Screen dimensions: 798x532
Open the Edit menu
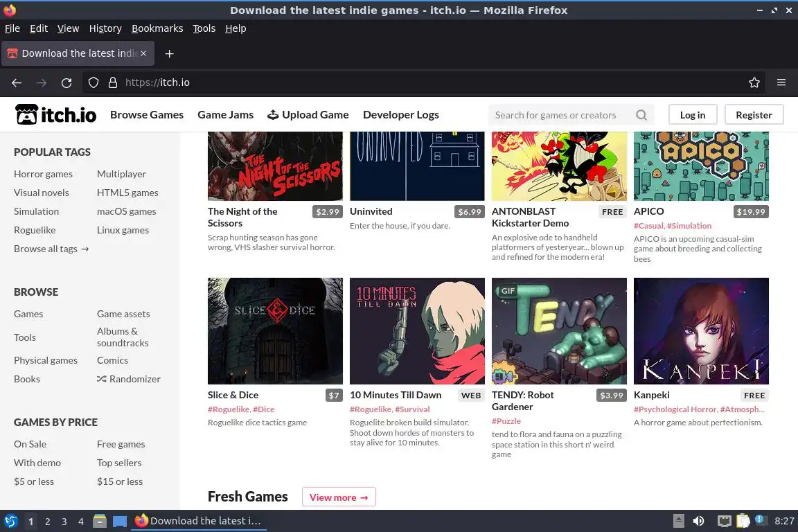[x=39, y=28]
